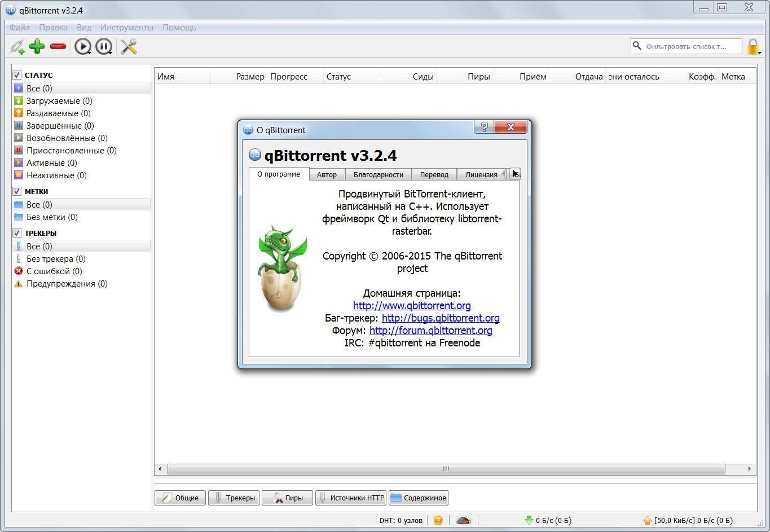Select С ошибкой (0) tracker filter
The image size is (770, 532).
(x=82, y=271)
